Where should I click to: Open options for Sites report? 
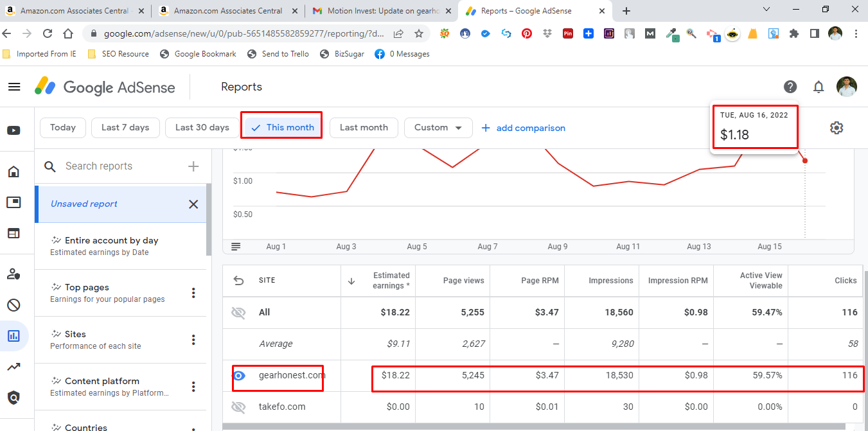click(x=193, y=340)
